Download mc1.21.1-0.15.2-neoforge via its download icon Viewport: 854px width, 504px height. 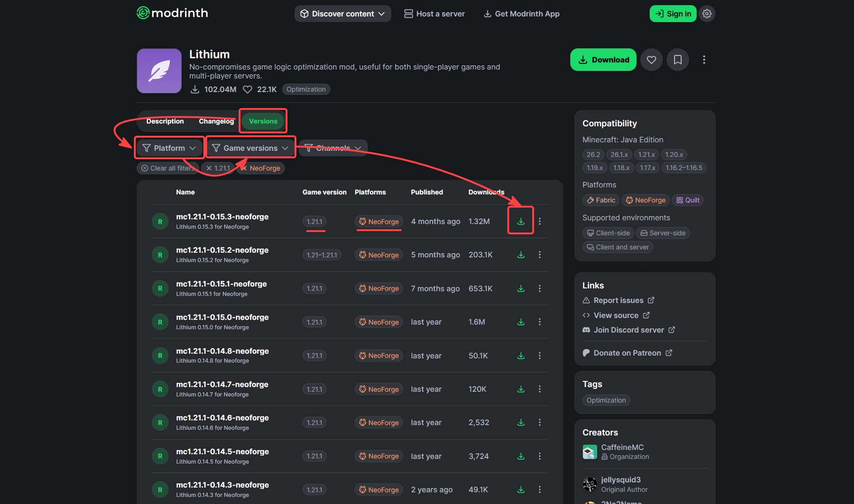point(521,255)
